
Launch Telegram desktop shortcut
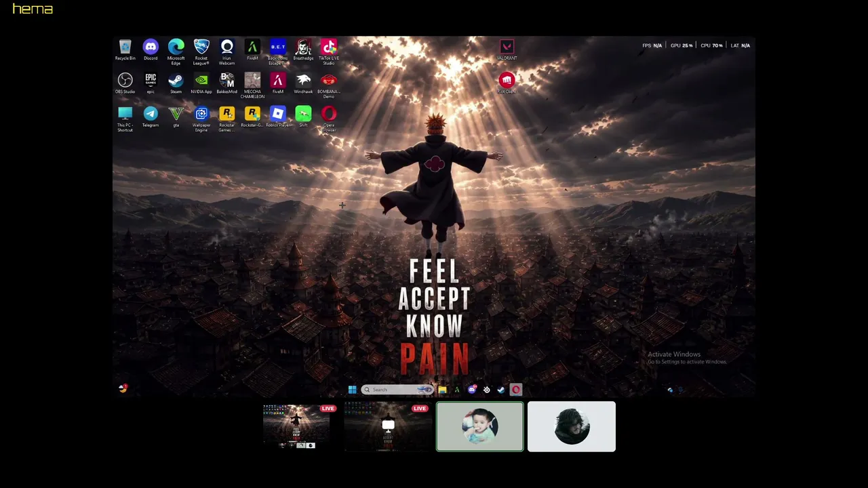[x=151, y=117]
